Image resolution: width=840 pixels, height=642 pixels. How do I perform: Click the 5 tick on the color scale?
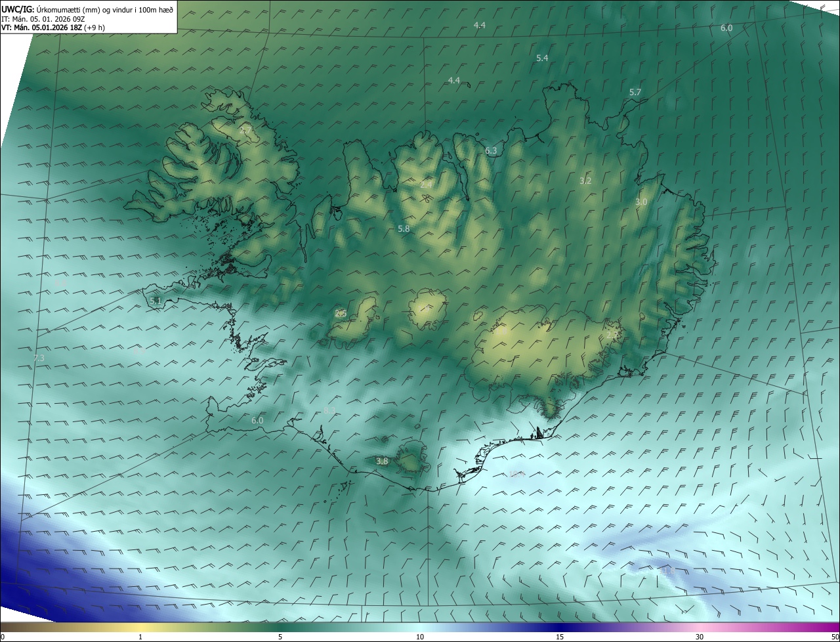point(280,637)
